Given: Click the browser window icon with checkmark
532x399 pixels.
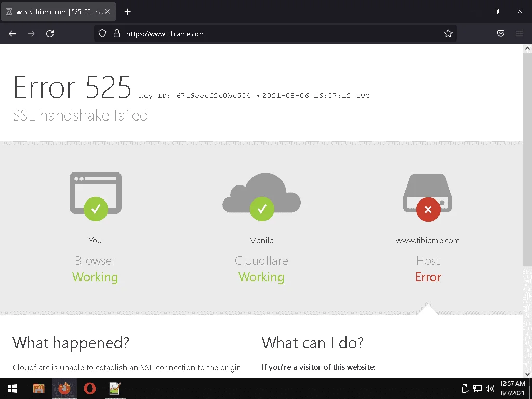Looking at the screenshot, I should [x=96, y=196].
